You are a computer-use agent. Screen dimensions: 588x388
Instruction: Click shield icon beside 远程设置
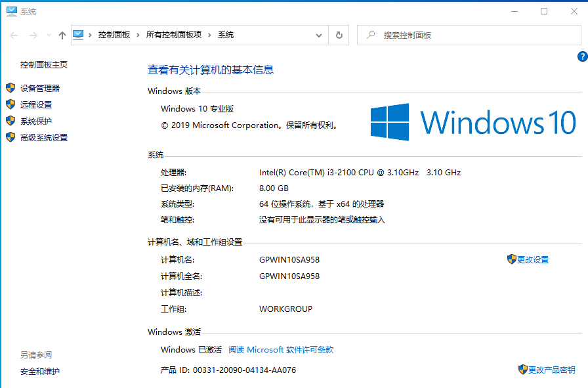(10, 104)
